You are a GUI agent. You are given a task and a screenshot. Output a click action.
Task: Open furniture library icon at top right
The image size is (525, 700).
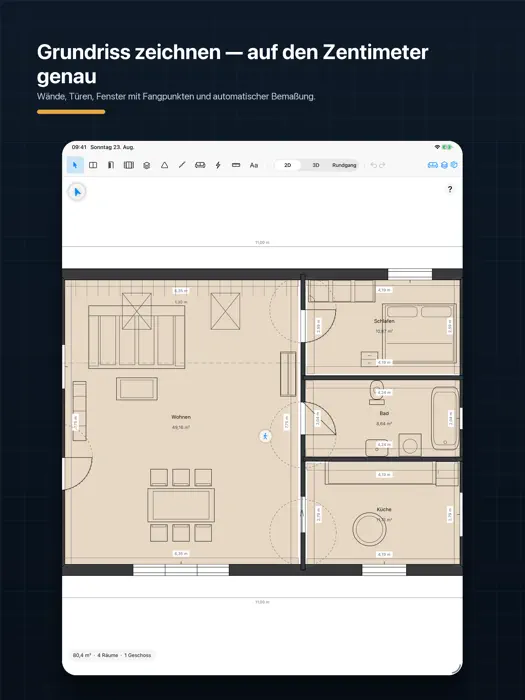(x=433, y=165)
